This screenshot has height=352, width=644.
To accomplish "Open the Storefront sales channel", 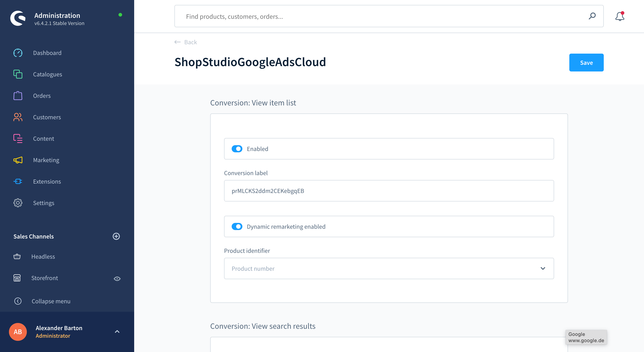I will coord(44,278).
